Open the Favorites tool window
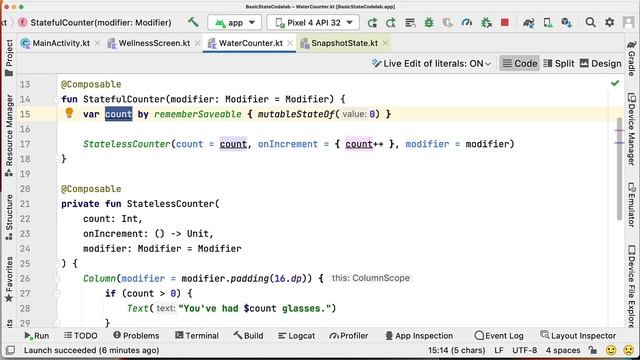 pyautogui.click(x=9, y=280)
